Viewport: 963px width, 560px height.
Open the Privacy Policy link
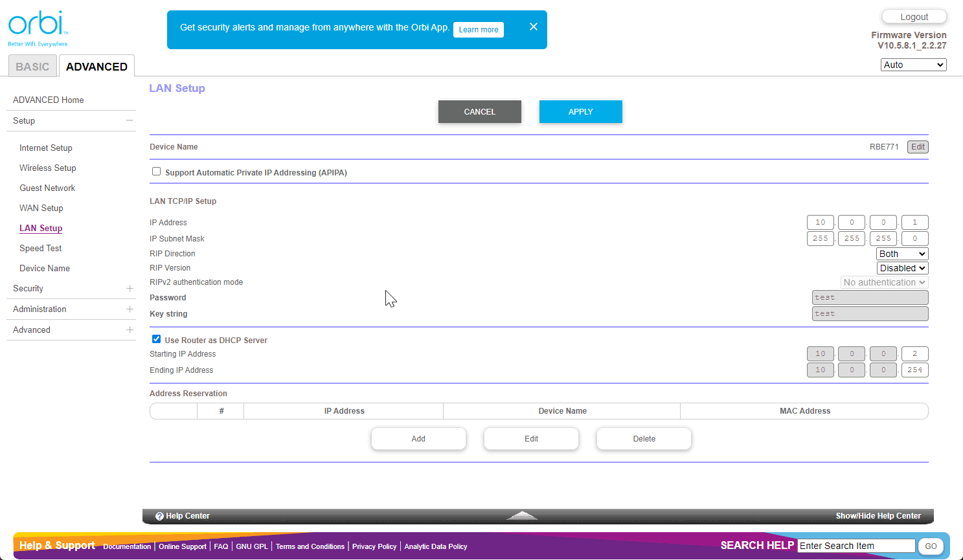(374, 546)
